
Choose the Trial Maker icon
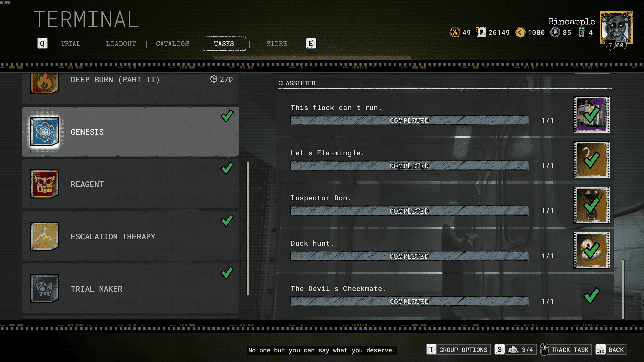[44, 289]
